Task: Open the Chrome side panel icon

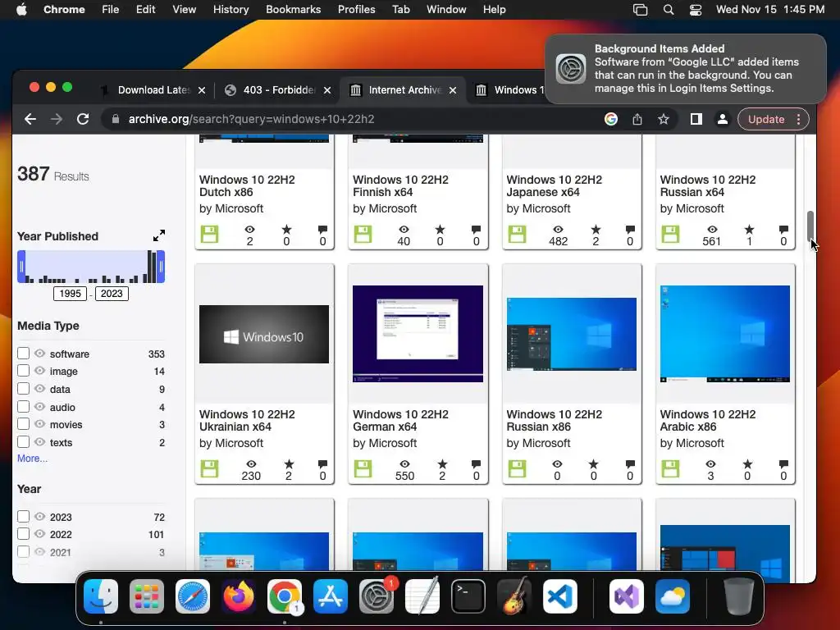Action: (x=696, y=119)
